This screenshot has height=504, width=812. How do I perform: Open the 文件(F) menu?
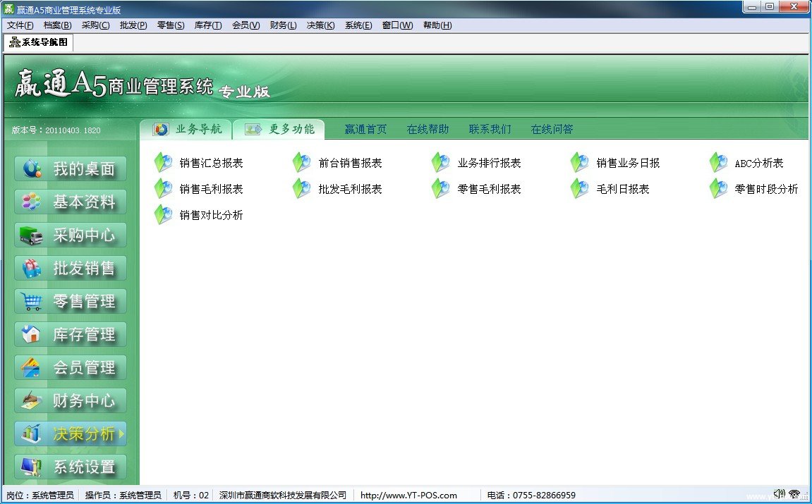[20, 25]
